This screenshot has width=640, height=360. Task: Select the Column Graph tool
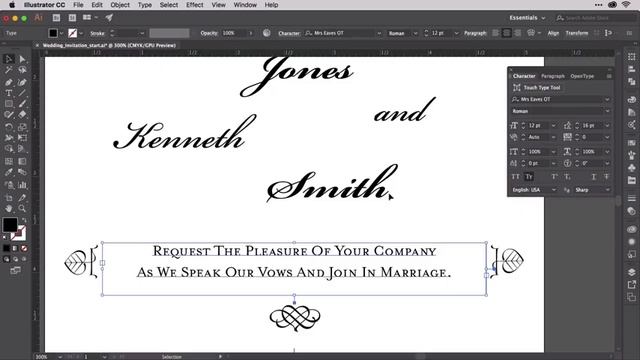click(22, 185)
